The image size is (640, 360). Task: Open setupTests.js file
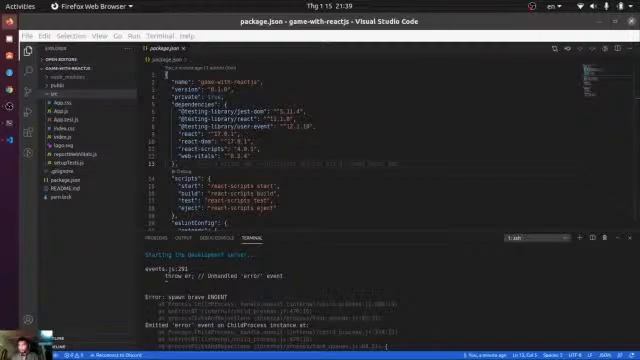tap(69, 163)
